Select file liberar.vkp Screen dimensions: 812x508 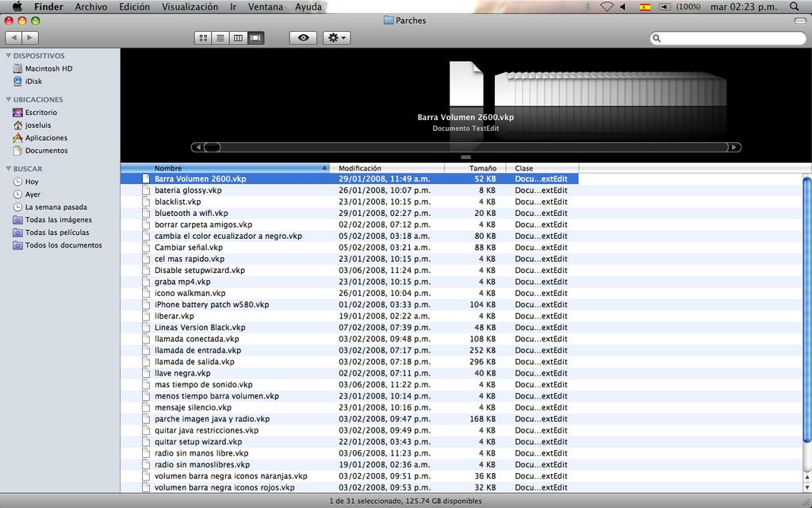click(x=174, y=316)
